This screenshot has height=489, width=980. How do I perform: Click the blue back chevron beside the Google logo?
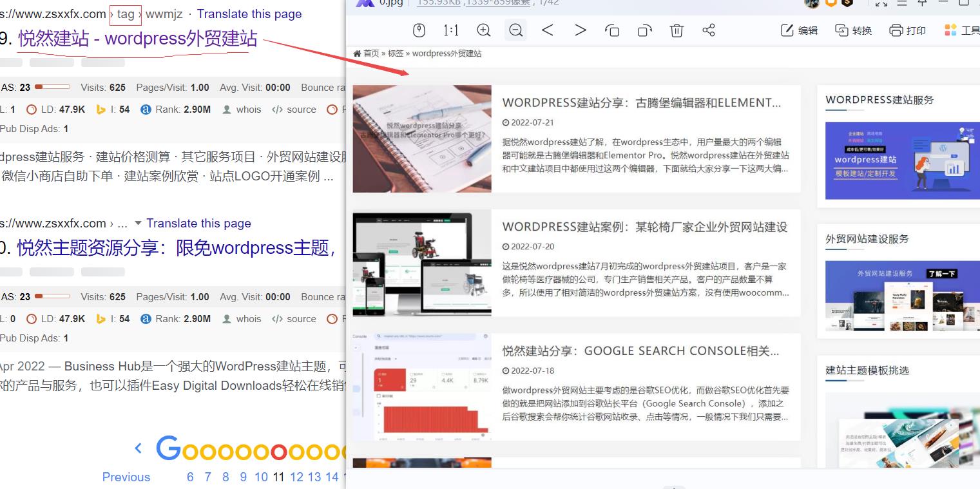coord(138,448)
